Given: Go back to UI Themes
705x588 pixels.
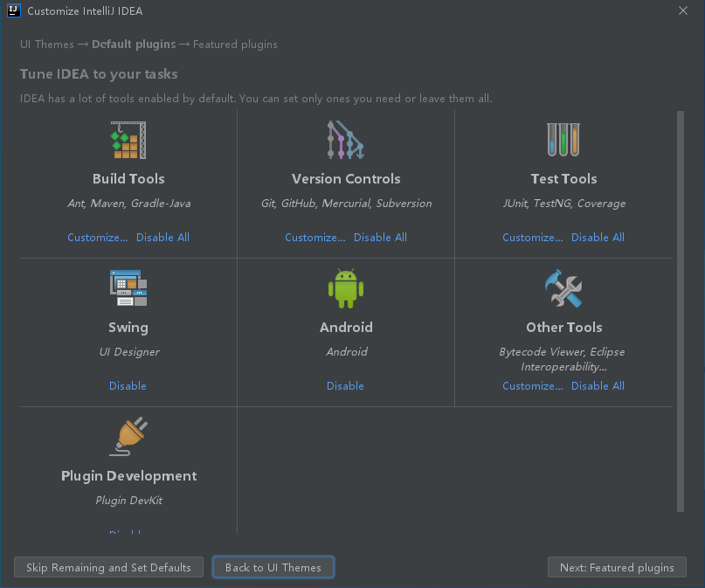Looking at the screenshot, I should click(273, 567).
